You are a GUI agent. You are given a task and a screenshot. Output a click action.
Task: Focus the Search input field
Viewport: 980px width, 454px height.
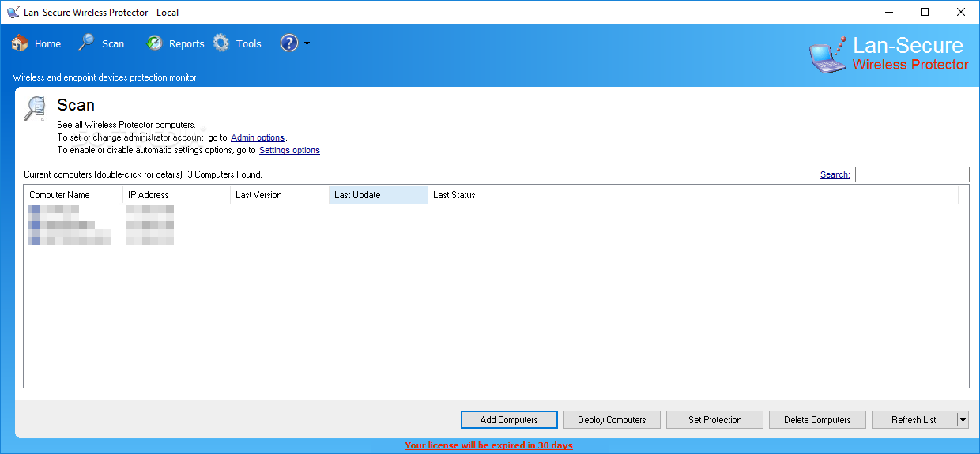coord(912,174)
